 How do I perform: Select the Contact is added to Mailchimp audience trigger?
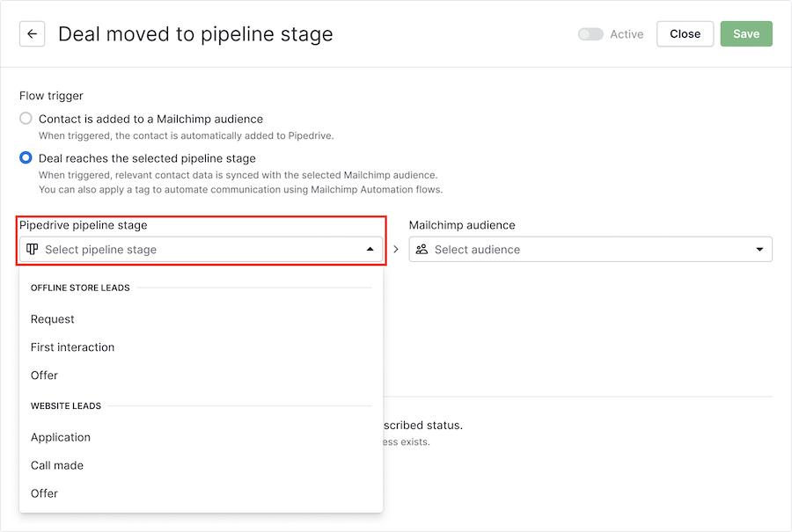click(x=26, y=119)
